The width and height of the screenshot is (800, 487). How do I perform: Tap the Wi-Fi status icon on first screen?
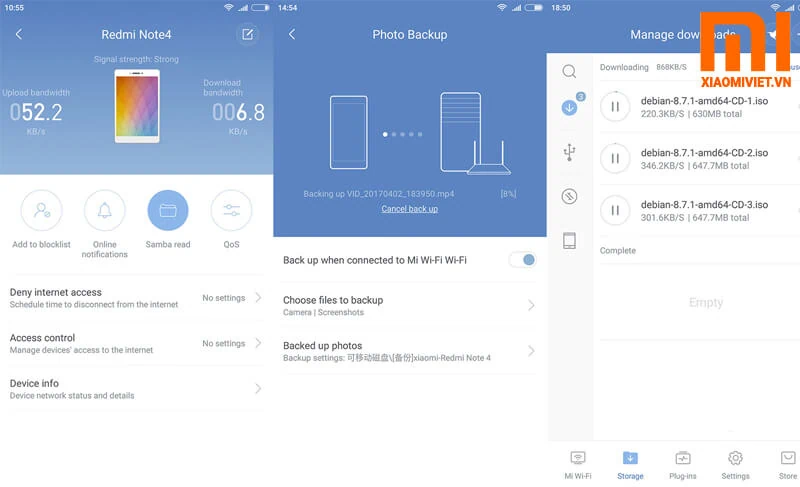click(x=229, y=7)
